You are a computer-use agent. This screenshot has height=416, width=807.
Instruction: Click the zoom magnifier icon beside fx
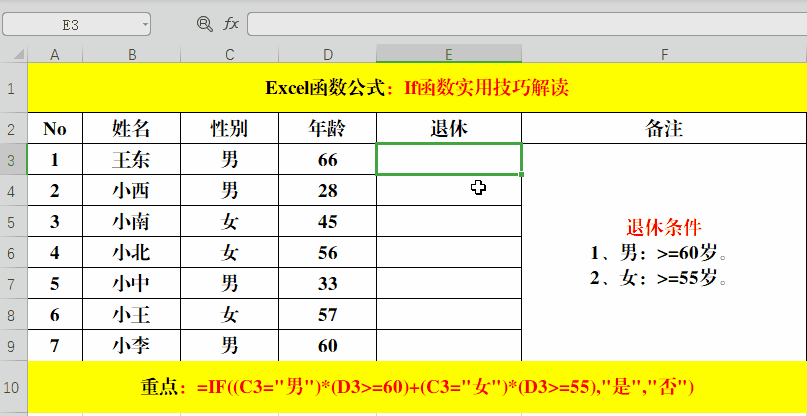point(205,24)
